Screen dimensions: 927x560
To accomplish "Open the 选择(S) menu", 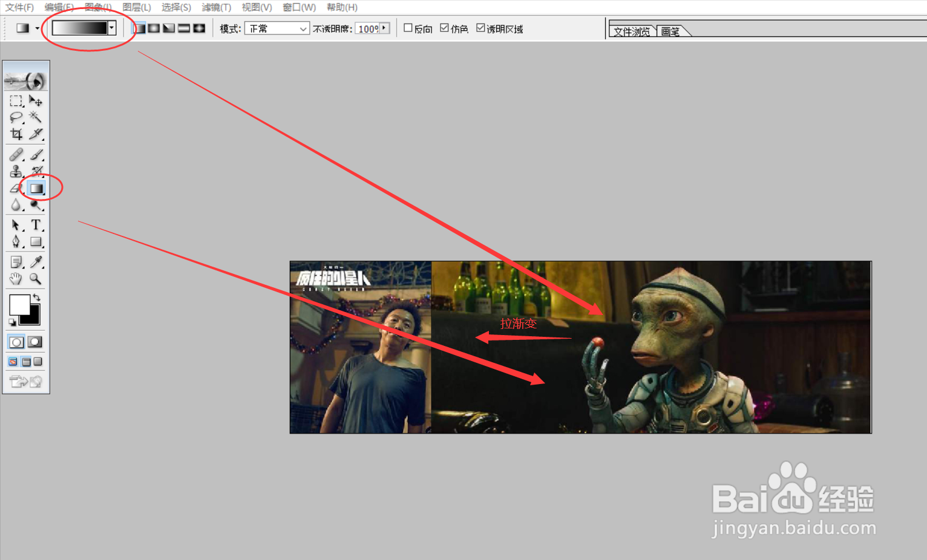I will pyautogui.click(x=176, y=7).
